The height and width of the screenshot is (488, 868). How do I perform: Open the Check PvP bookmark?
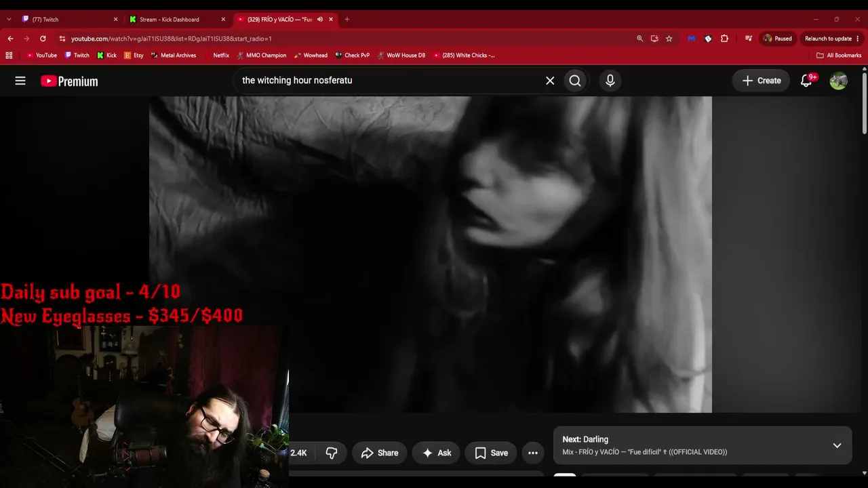click(x=352, y=56)
